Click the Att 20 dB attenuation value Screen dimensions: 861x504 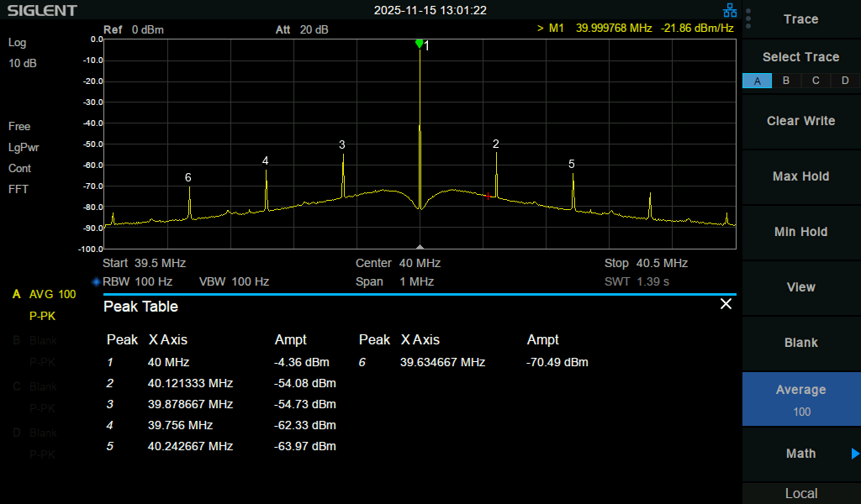[x=302, y=29]
